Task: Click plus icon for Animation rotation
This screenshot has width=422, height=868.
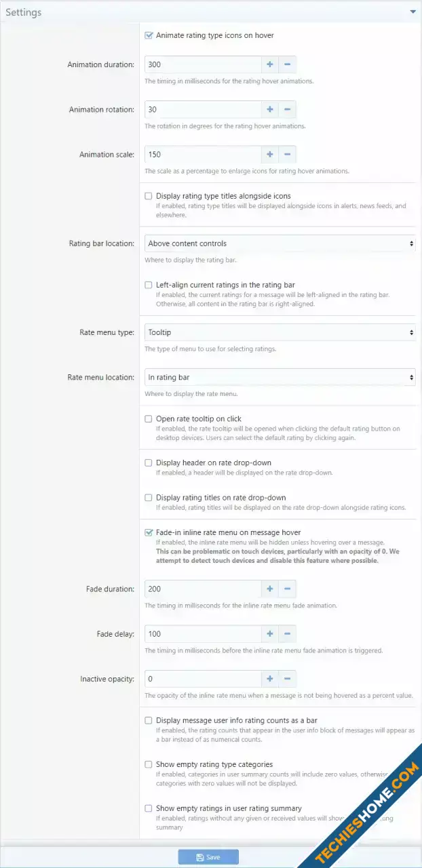Action: pos(270,109)
